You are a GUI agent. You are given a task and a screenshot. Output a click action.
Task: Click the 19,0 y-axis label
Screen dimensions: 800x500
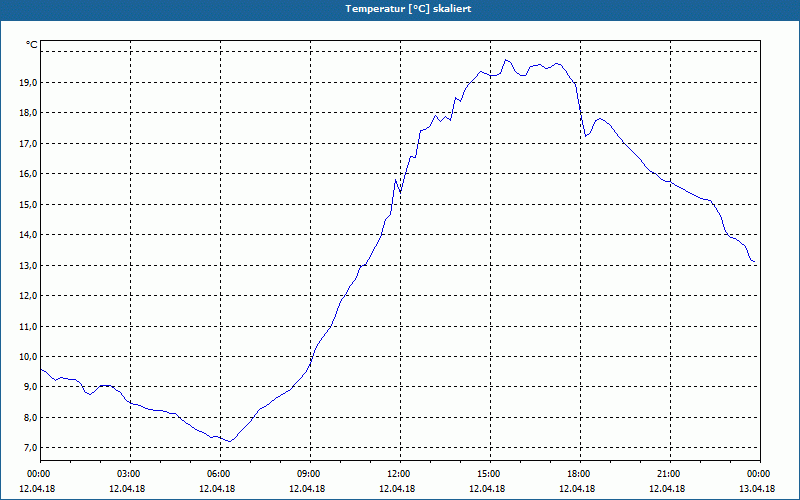[28, 82]
